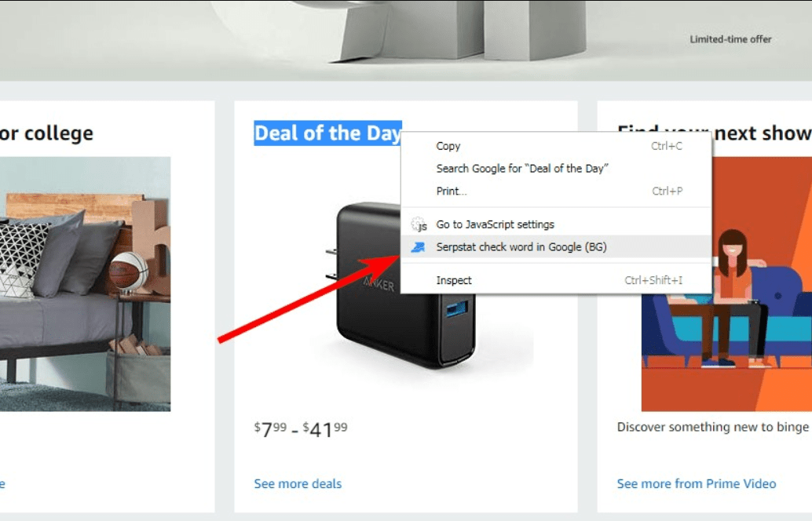Click the JavaScript settings gear icon

coord(419,224)
